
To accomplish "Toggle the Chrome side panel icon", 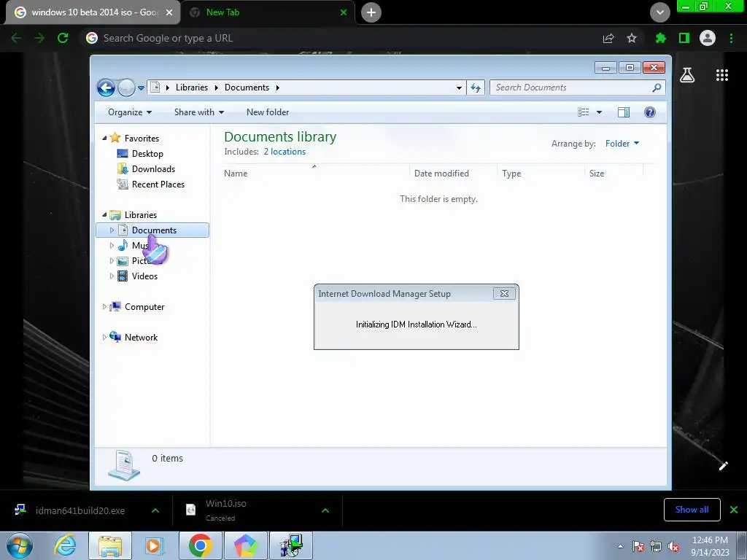I will tap(684, 38).
